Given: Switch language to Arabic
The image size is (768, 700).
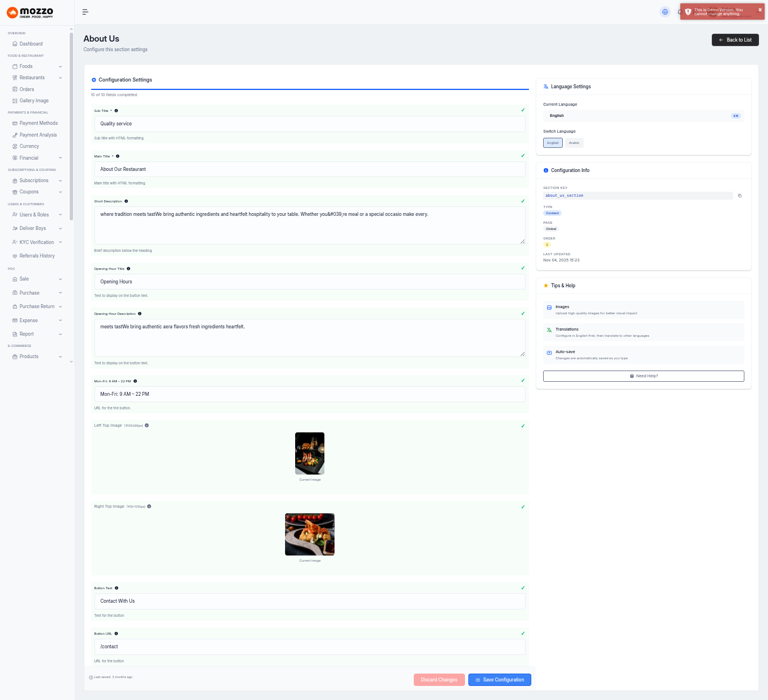Looking at the screenshot, I should (574, 143).
